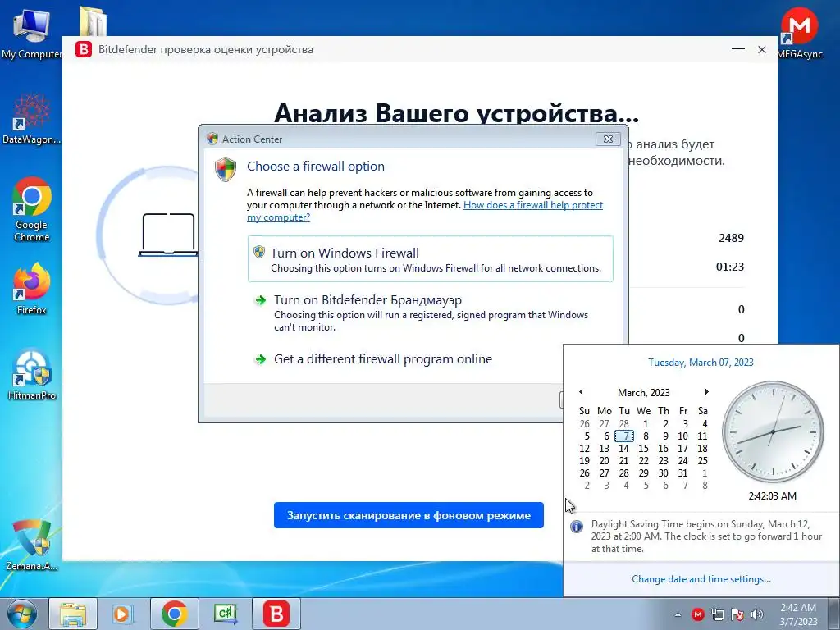Select March 31 in the calendar
This screenshot has width=840, height=630.
pos(682,473)
